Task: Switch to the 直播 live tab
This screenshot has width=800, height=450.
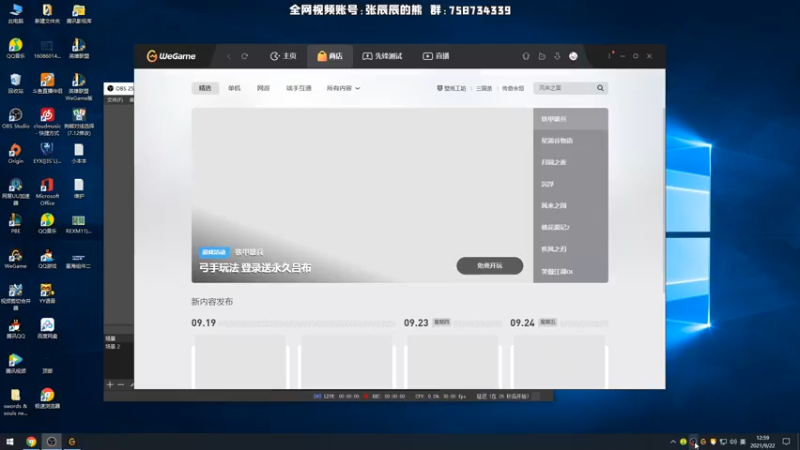Action: 436,56
